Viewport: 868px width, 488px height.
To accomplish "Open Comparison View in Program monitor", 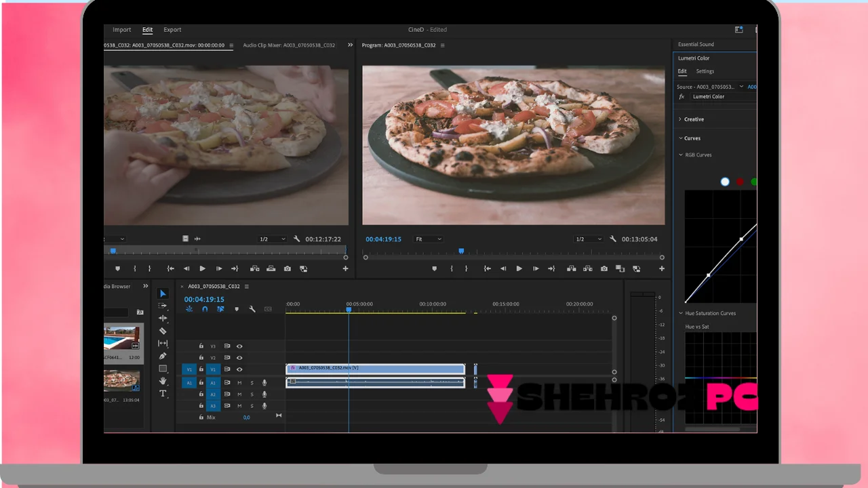I will pyautogui.click(x=620, y=269).
